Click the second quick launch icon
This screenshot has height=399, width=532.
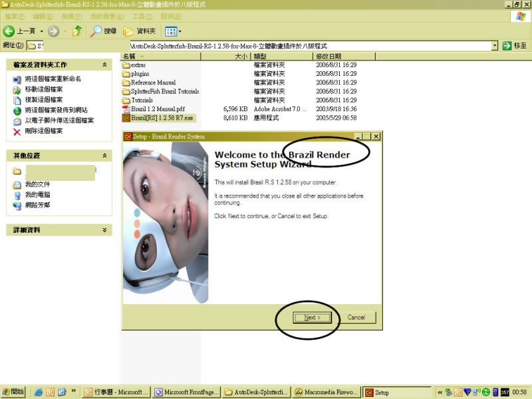51,392
